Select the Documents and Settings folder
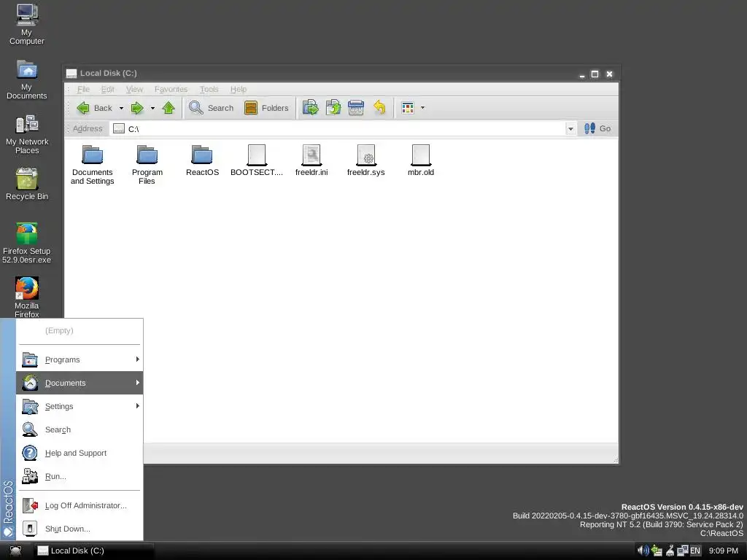Image resolution: width=747 pixels, height=560 pixels. 93,165
